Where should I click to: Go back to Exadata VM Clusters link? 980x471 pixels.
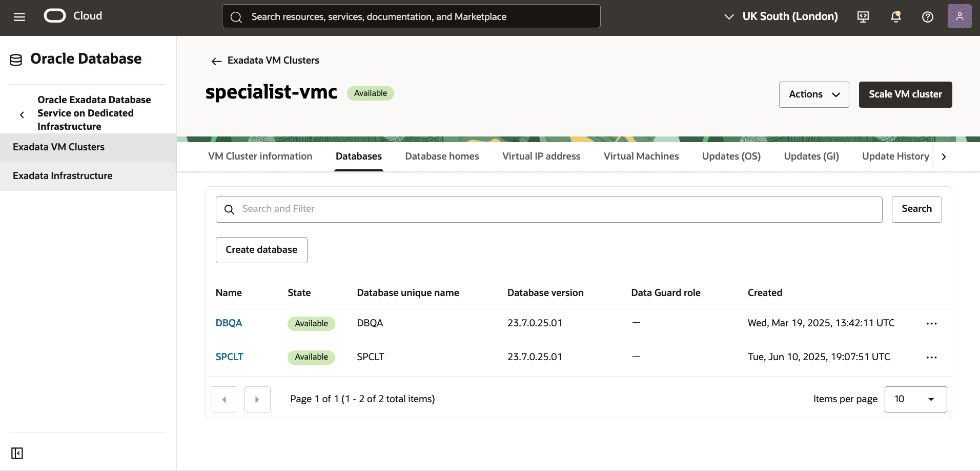pos(273,61)
